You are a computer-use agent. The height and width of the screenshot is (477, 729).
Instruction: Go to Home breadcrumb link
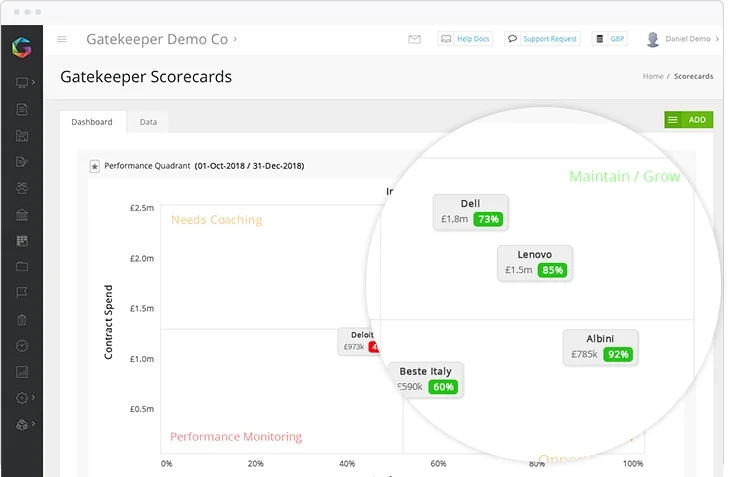653,76
